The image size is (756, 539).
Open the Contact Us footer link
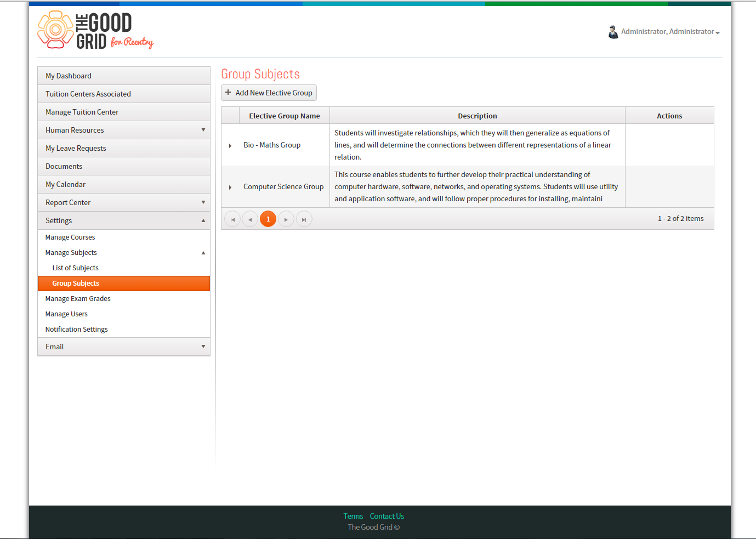386,516
